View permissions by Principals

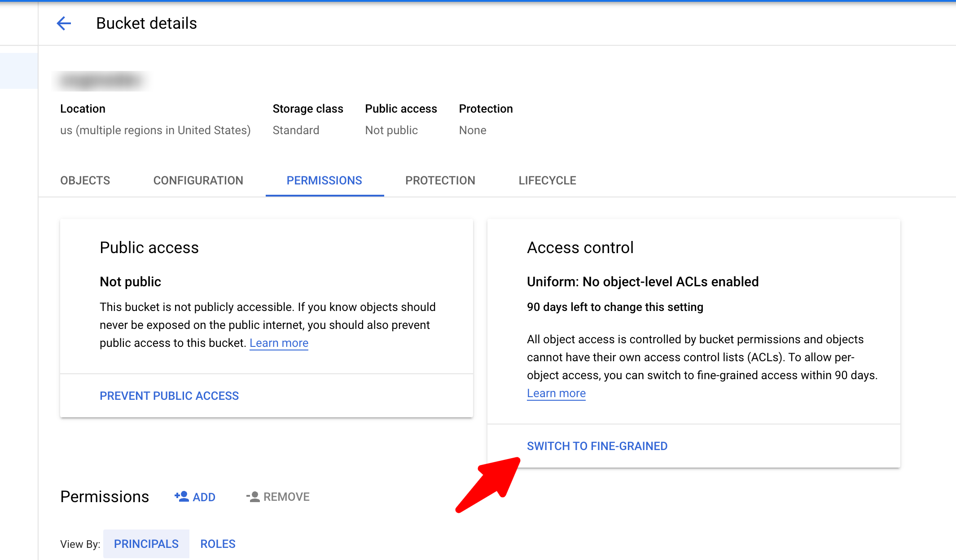(x=146, y=544)
